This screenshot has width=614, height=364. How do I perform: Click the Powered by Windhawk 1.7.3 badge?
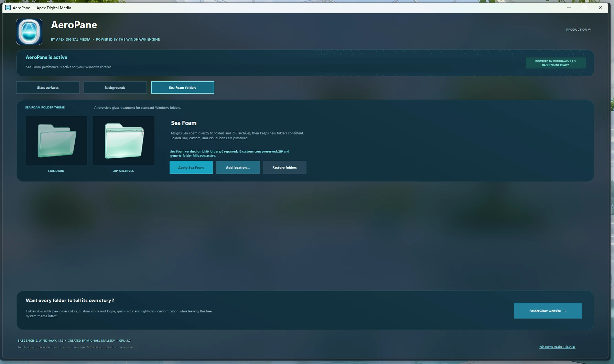(556, 63)
